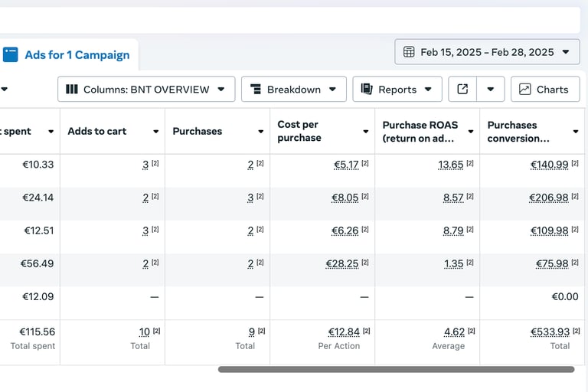Open Purchases conversion column menu
This screenshot has width=588, height=392.
tap(576, 131)
